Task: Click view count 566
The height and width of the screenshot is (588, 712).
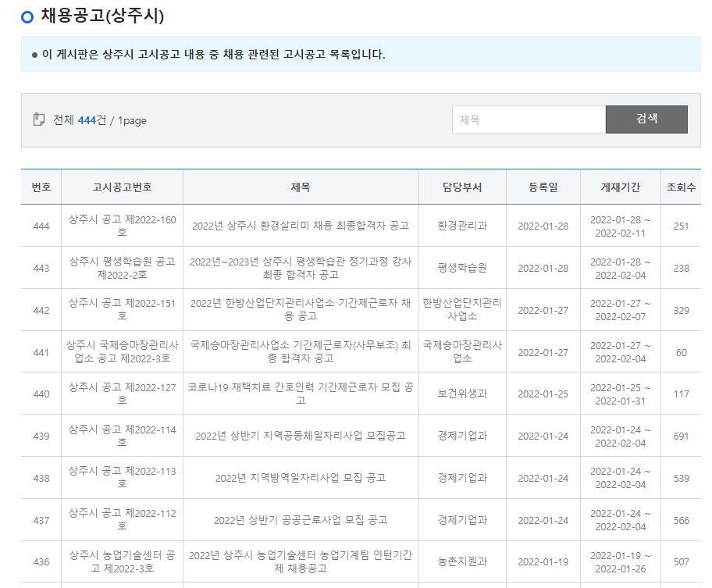Action: pyautogui.click(x=681, y=520)
